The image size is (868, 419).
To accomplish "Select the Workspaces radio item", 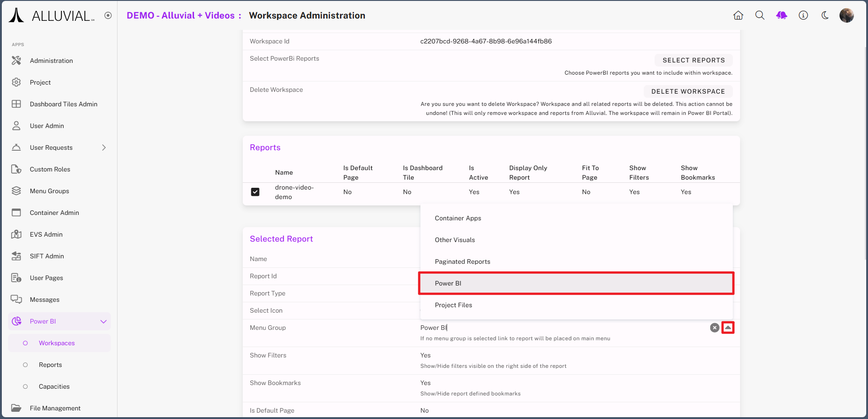I will (59, 343).
